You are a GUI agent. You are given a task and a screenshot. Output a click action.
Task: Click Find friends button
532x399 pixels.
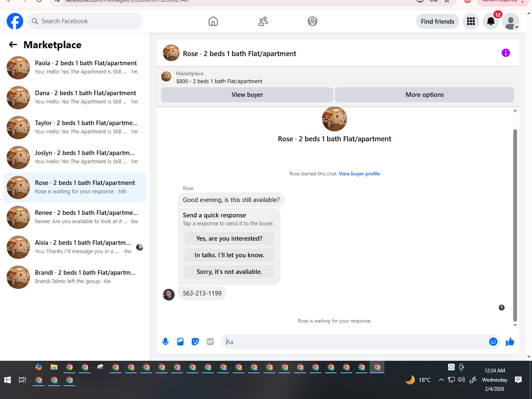pyautogui.click(x=438, y=21)
